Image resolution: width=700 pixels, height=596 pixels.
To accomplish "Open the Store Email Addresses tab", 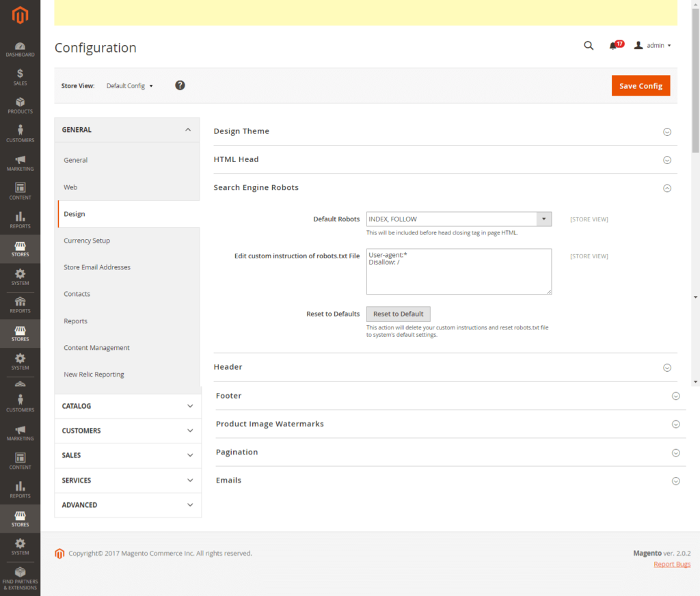I will [97, 267].
